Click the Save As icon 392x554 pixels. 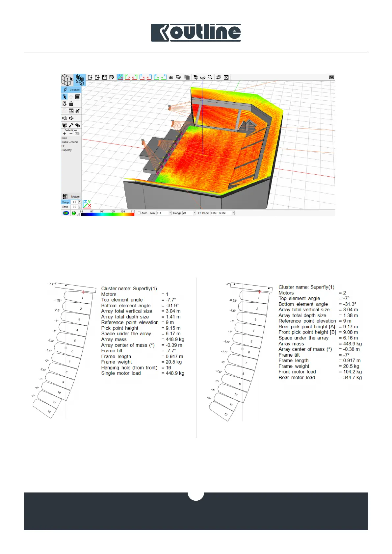pyautogui.click(x=112, y=77)
